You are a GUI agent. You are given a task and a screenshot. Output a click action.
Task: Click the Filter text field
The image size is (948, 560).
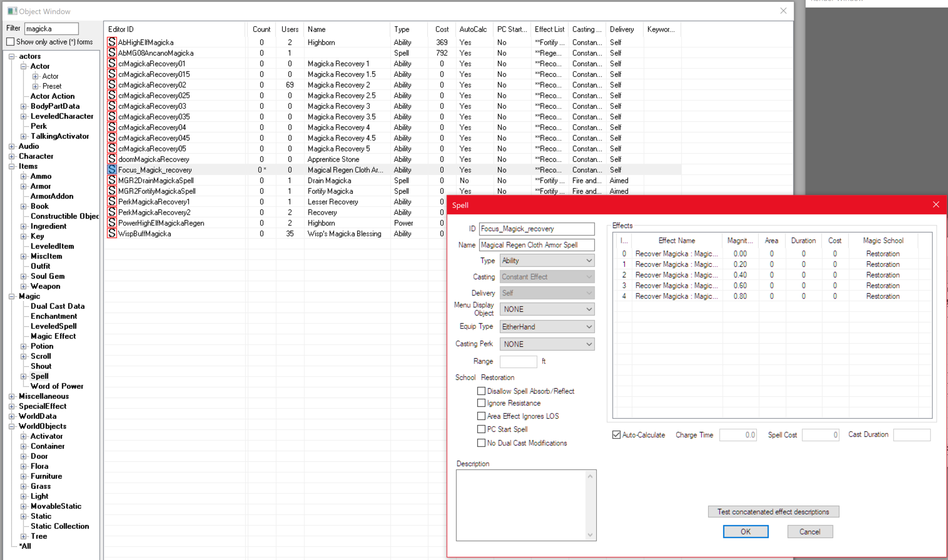tap(51, 29)
